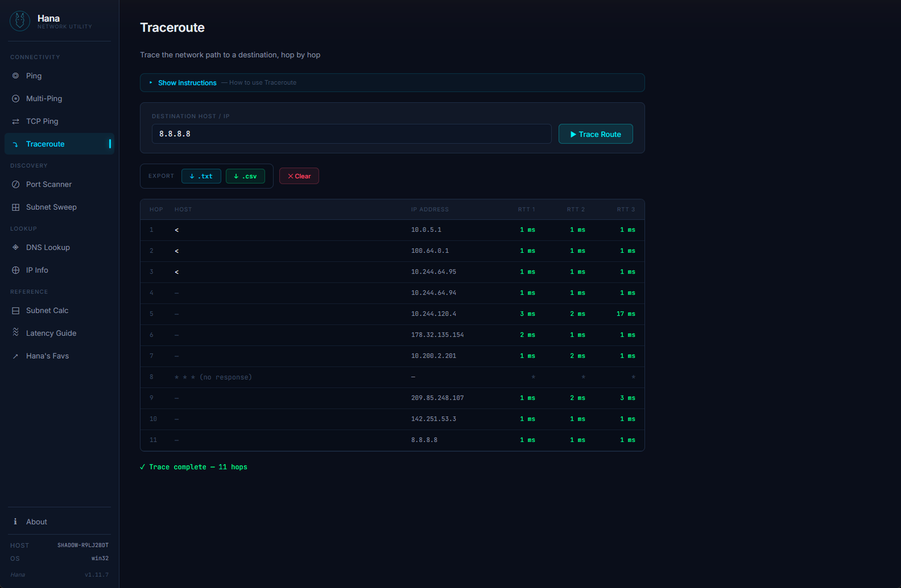Click the IP Info globe icon
The image size is (901, 588).
click(x=15, y=270)
